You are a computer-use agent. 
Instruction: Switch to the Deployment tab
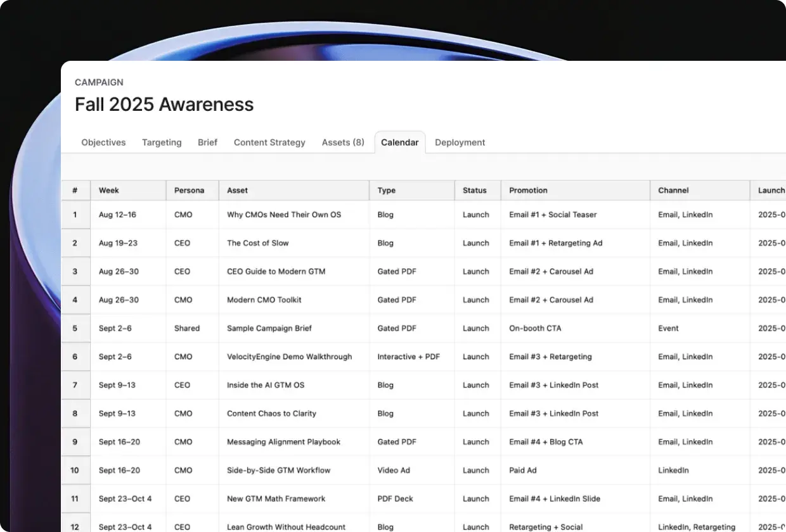460,142
